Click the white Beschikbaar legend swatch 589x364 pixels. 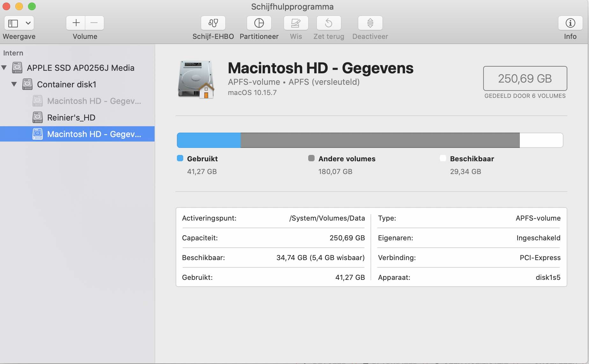(443, 158)
